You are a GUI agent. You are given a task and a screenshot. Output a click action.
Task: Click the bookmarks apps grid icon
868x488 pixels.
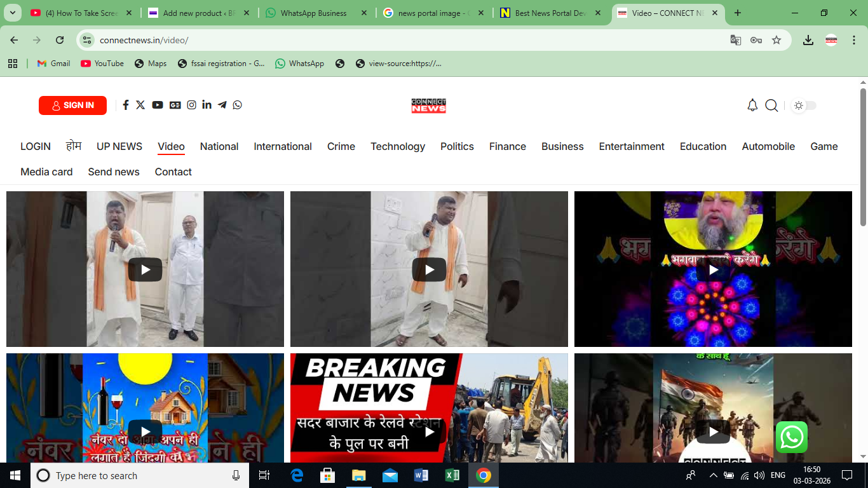pyautogui.click(x=13, y=63)
